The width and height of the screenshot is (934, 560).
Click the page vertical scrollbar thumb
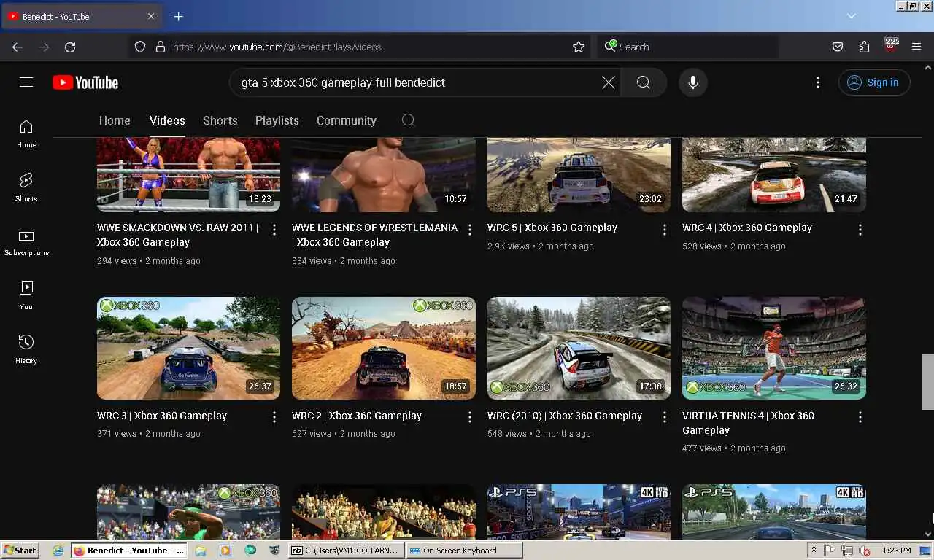tap(927, 382)
